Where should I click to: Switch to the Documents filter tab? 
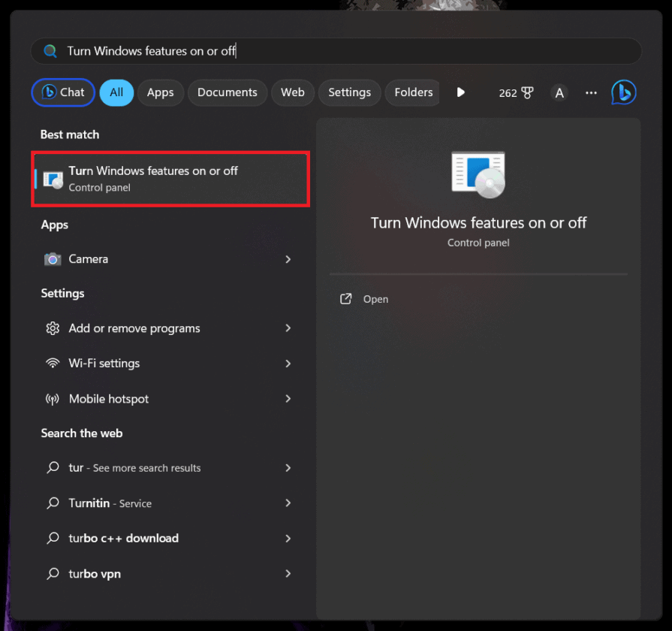pos(227,92)
